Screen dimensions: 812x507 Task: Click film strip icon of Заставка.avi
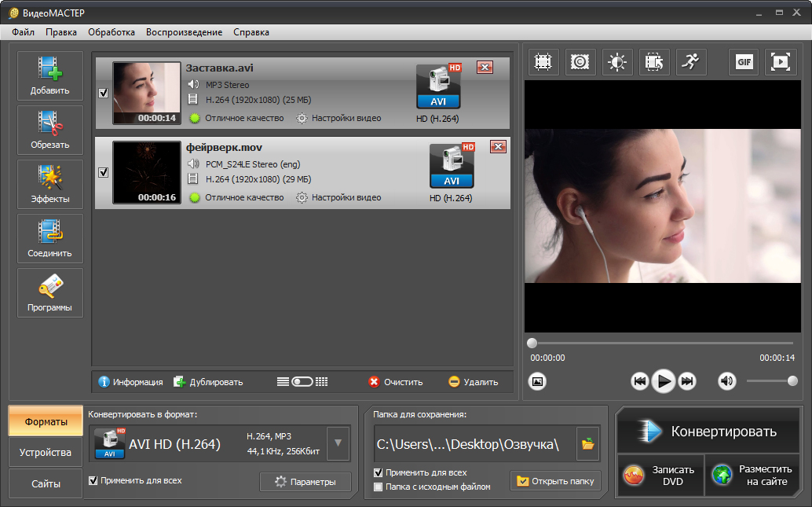(x=192, y=100)
